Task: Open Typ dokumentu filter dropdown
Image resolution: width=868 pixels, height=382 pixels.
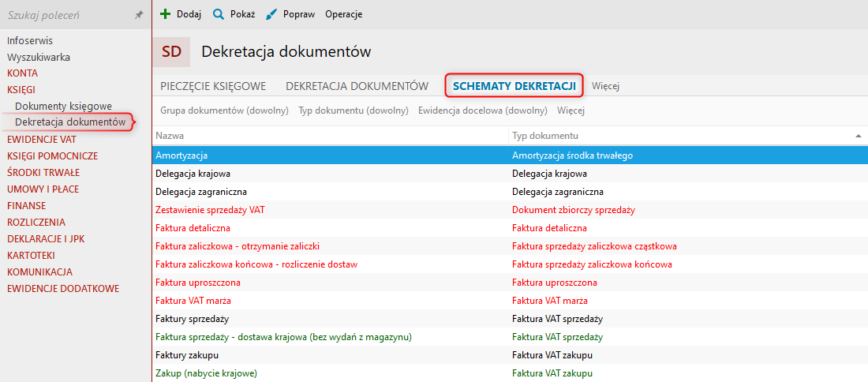Action: [353, 110]
